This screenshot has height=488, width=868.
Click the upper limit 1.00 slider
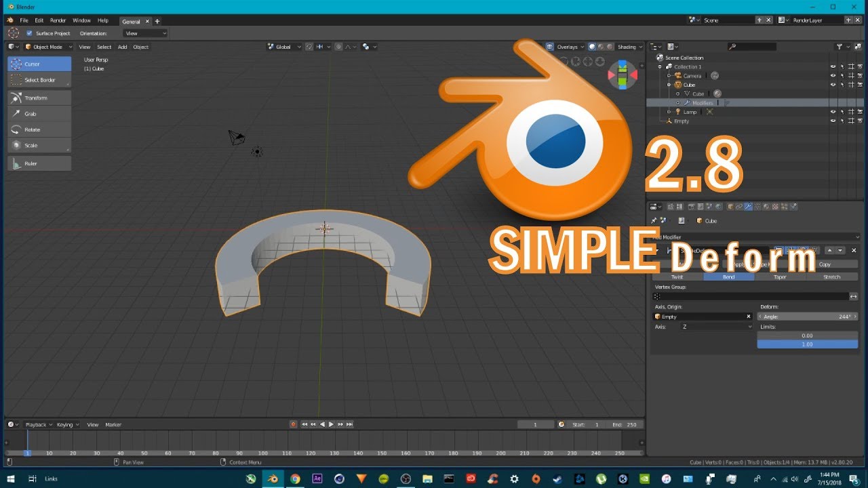point(808,344)
